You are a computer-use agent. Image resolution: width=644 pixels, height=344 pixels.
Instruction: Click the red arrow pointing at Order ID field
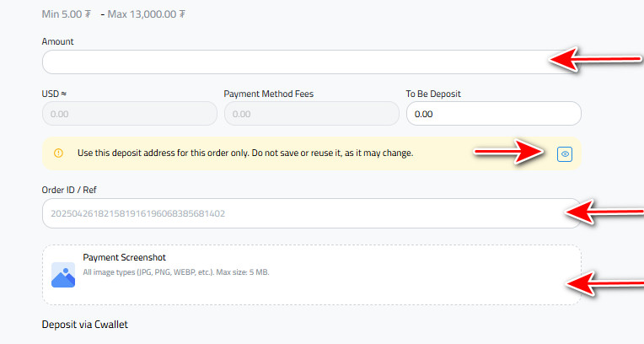point(605,212)
